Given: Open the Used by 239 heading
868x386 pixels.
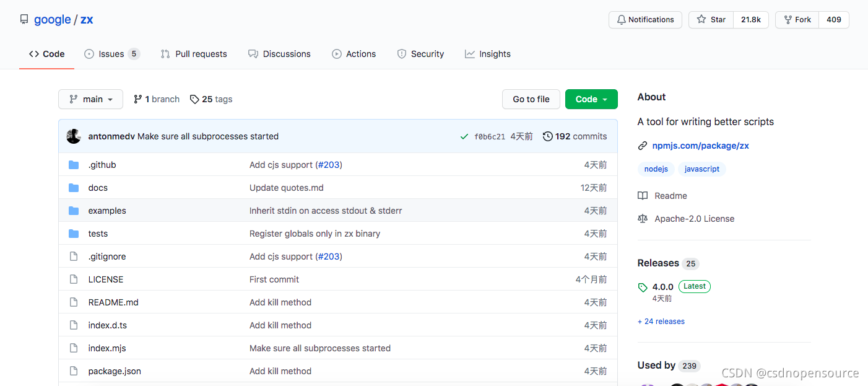Looking at the screenshot, I should tap(669, 366).
